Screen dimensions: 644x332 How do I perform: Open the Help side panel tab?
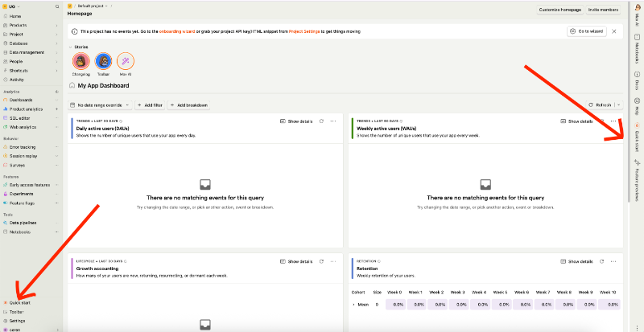pyautogui.click(x=637, y=107)
